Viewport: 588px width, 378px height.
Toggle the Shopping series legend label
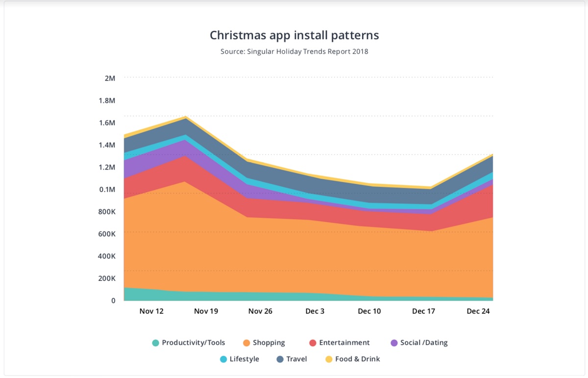[x=269, y=343]
